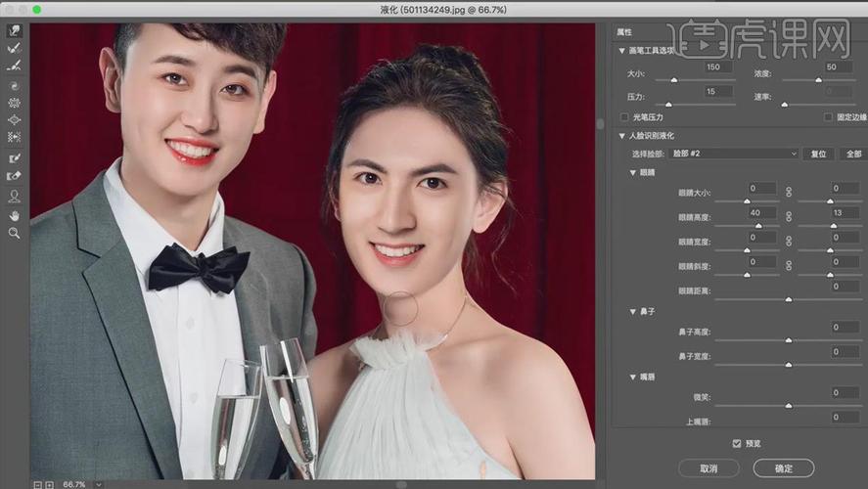Toggle link icon for 眼睛高度 eye height
The height and width of the screenshot is (489, 868).
[x=789, y=216]
